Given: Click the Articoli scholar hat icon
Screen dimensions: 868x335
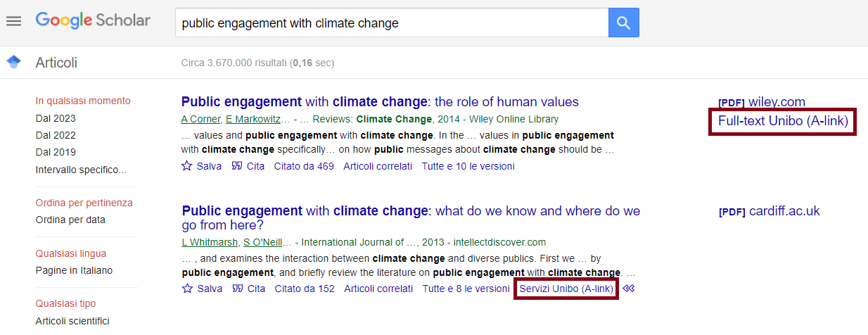Looking at the screenshot, I should coord(13,62).
